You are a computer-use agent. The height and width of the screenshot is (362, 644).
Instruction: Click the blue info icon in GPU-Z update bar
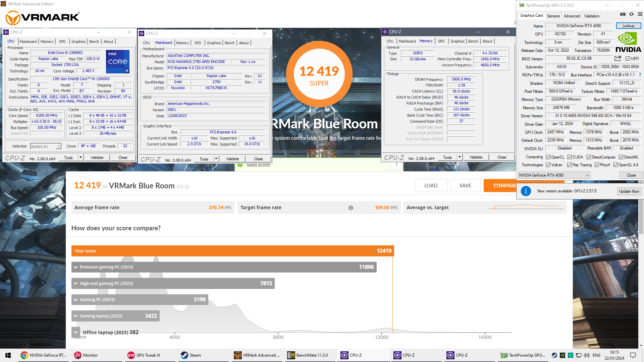pos(526,191)
